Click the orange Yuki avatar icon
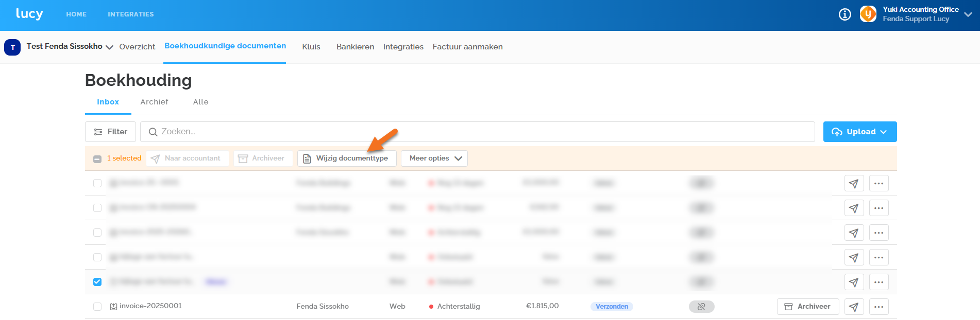The width and height of the screenshot is (980, 320). (x=868, y=14)
